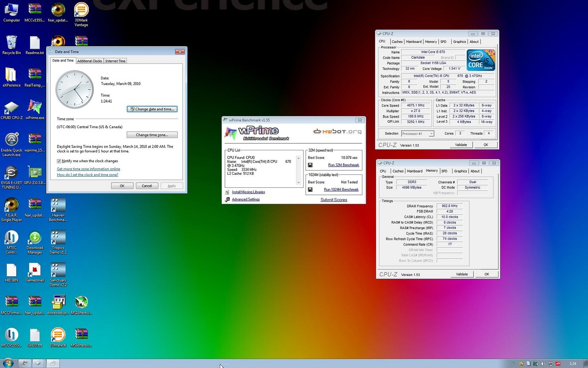Open the Computer desktop icon
588x368 pixels.
pyautogui.click(x=12, y=12)
